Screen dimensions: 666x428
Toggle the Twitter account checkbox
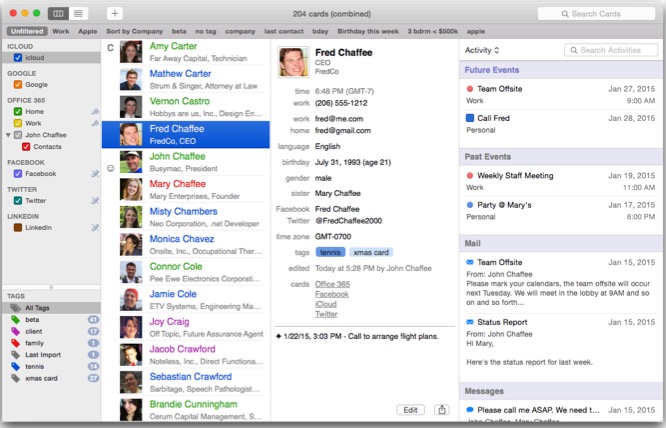(18, 200)
